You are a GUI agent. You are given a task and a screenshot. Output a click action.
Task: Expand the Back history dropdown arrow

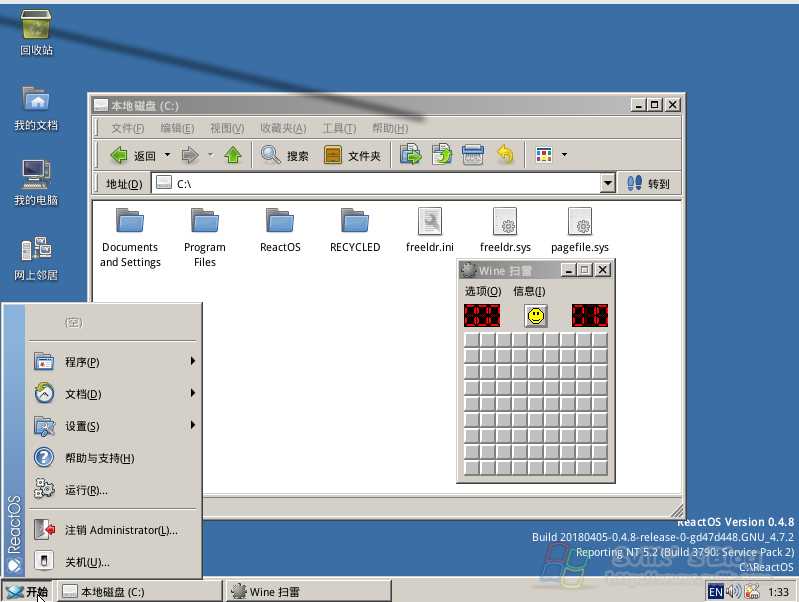pyautogui.click(x=167, y=154)
